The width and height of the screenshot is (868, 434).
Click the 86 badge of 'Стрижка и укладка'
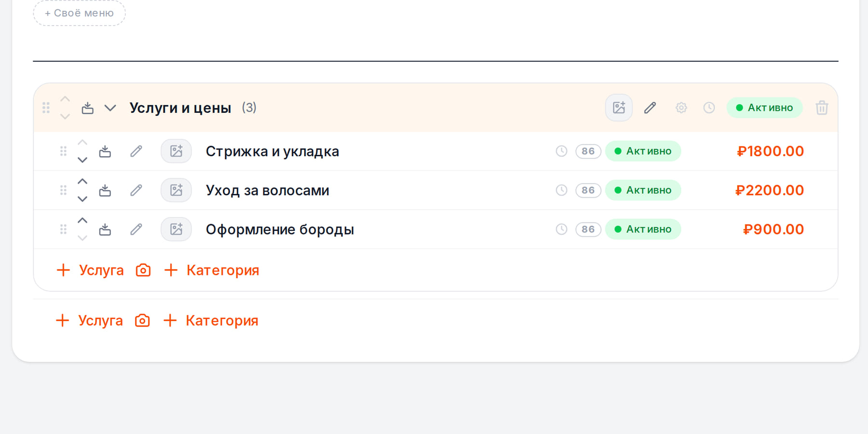click(588, 151)
